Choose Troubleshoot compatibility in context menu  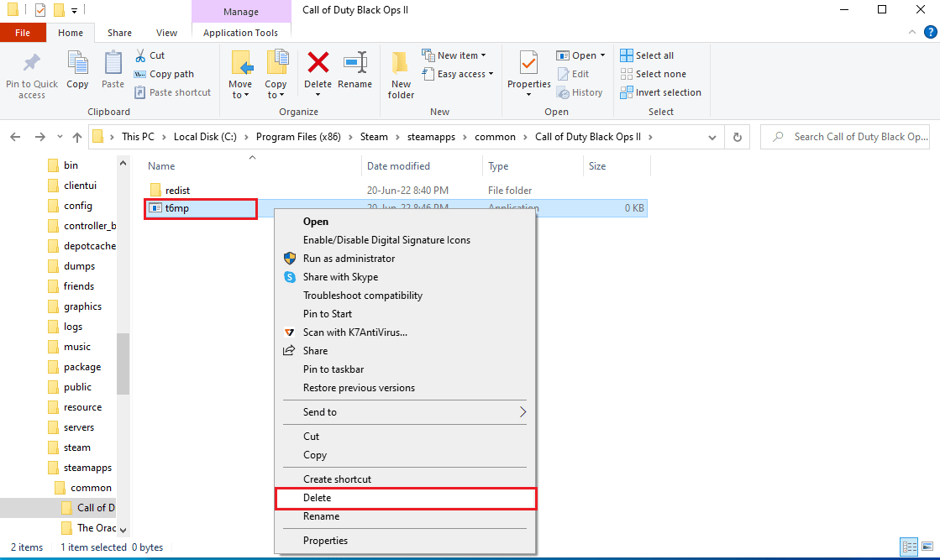click(363, 296)
